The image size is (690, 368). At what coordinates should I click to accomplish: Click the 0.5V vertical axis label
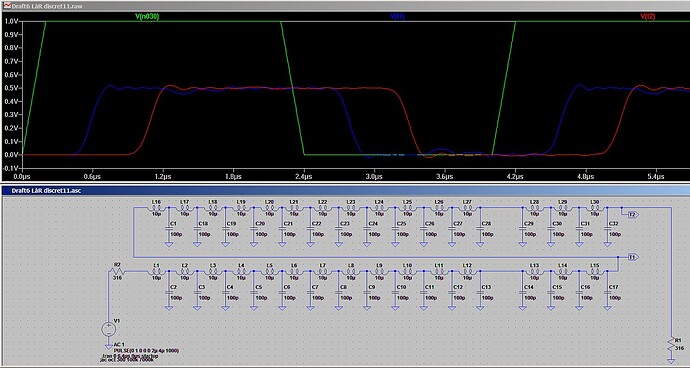pyautogui.click(x=11, y=88)
